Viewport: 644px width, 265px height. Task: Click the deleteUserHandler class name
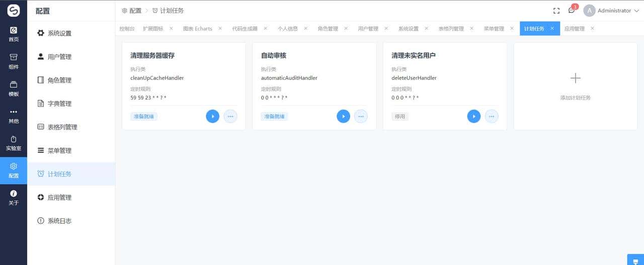(414, 78)
